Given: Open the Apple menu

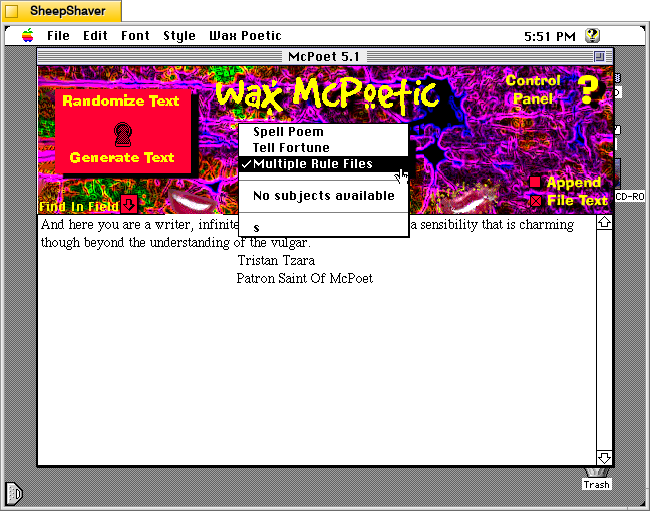Looking at the screenshot, I should pos(28,36).
